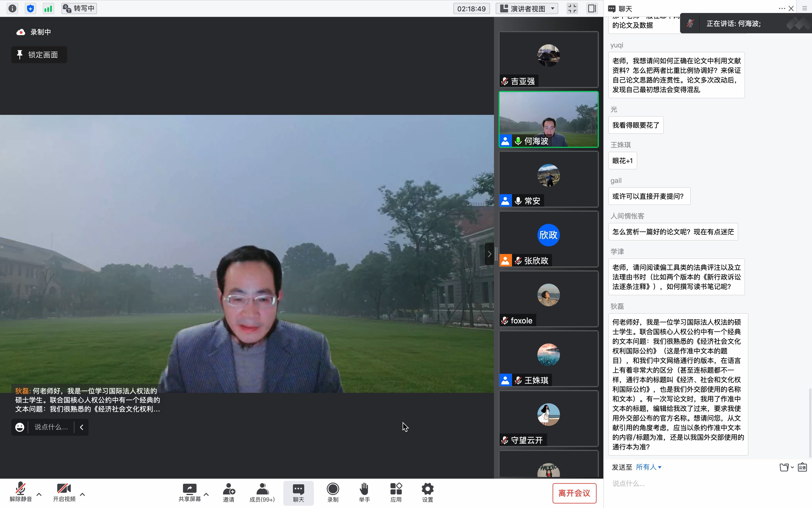This screenshot has width=812, height=508.
Task: Click 王姝琪 muted microphone icon
Action: (518, 380)
